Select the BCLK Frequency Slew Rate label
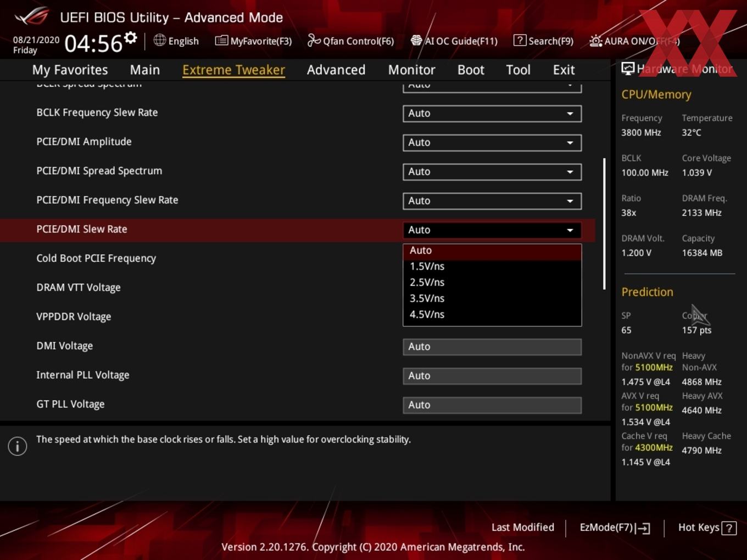The image size is (747, 560). [x=97, y=113]
